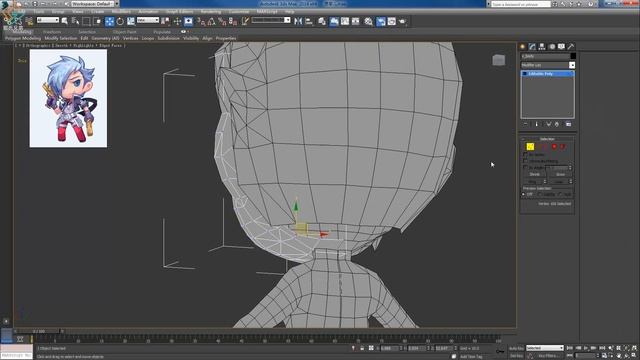Click the Loop spinner arrows
The width and height of the screenshot is (640, 360).
click(571, 182)
